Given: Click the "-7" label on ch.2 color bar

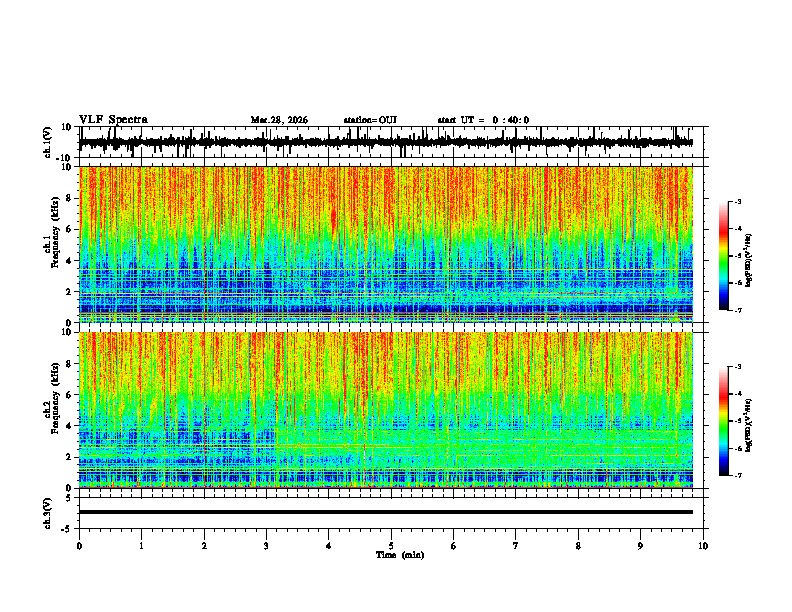Looking at the screenshot, I should point(737,476).
